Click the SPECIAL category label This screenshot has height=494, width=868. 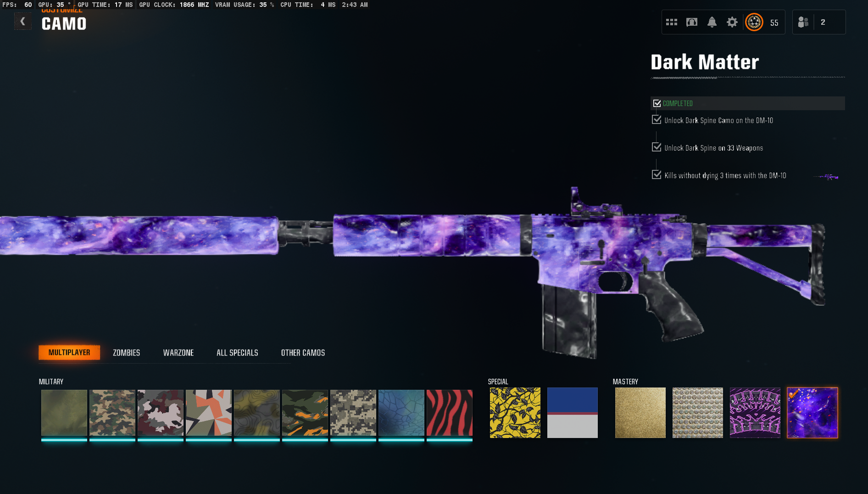click(x=498, y=382)
